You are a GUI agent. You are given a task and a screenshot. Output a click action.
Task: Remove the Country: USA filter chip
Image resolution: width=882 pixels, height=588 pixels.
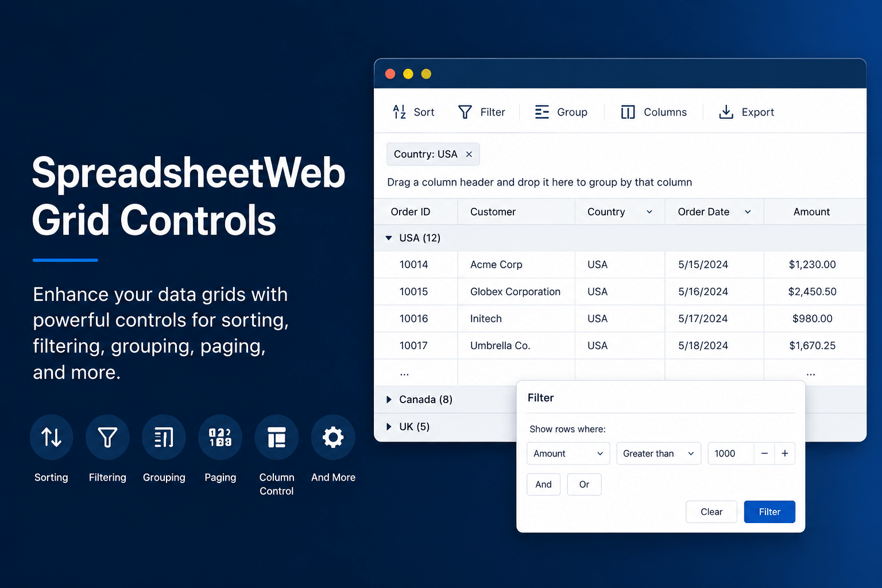pos(469,154)
